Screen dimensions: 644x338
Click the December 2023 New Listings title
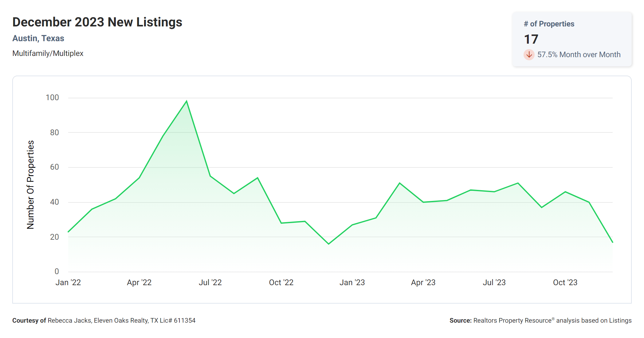(97, 22)
